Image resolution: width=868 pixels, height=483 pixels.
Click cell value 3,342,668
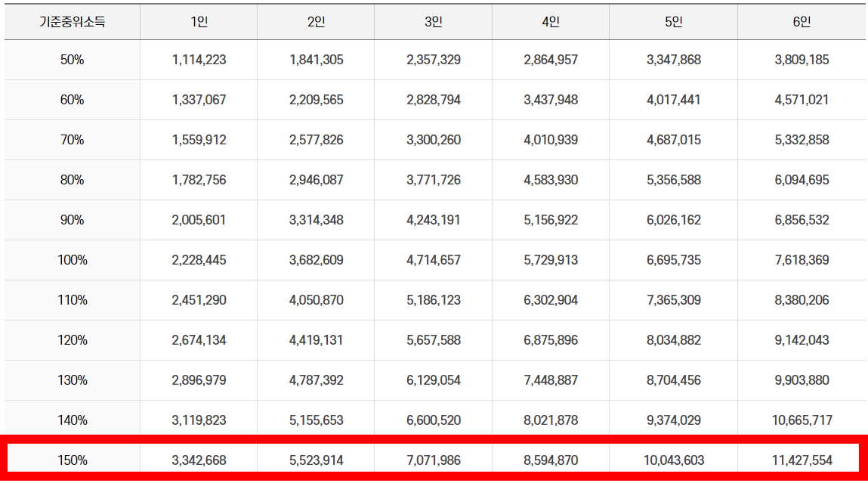click(199, 460)
